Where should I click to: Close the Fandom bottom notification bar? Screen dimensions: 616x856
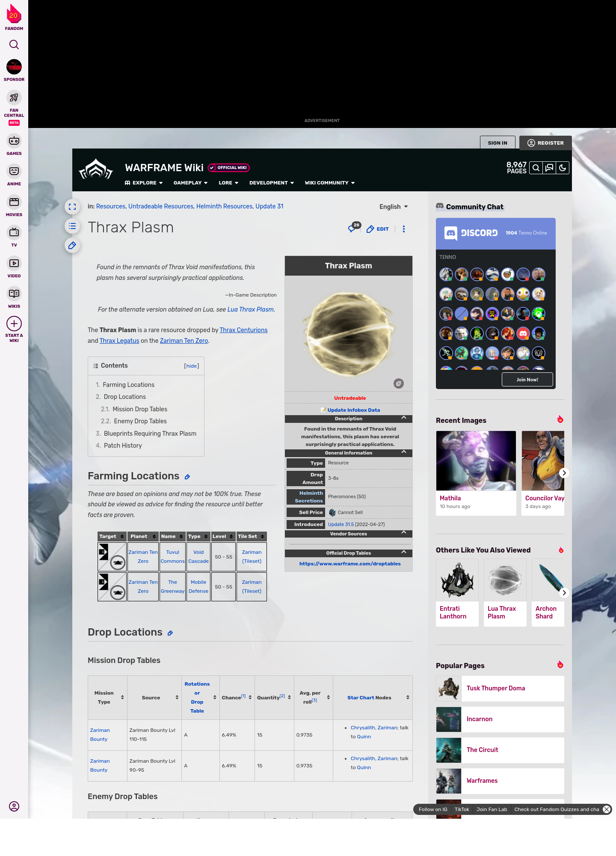[x=607, y=809]
